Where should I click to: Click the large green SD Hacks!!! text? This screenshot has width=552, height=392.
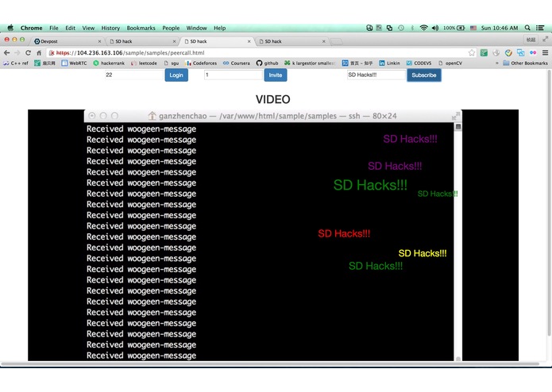tap(370, 185)
